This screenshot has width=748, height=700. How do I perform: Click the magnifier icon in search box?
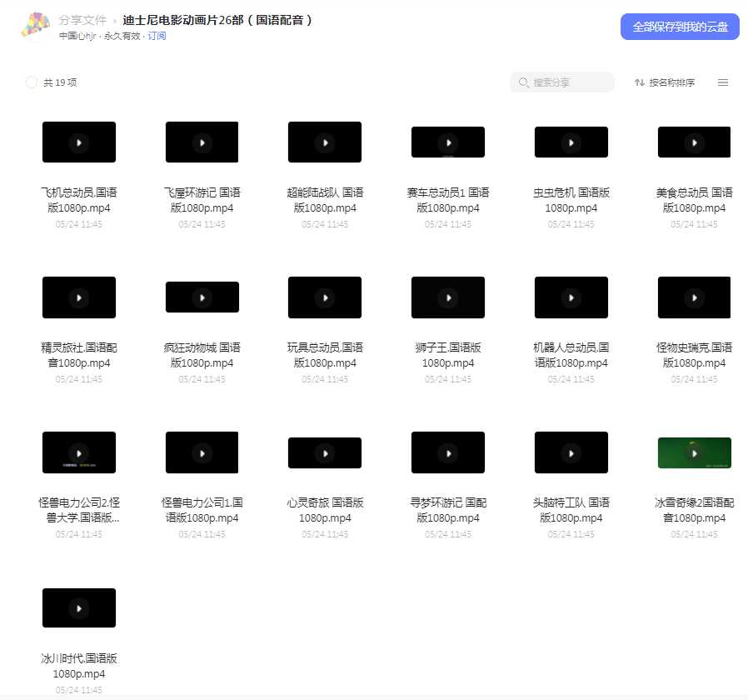(523, 82)
